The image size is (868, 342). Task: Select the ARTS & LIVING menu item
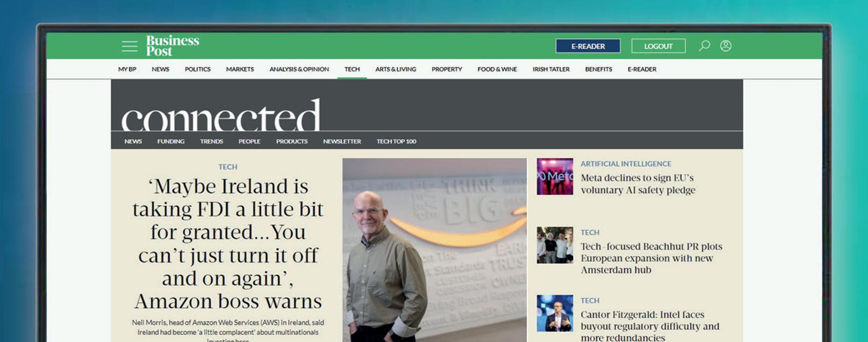[x=396, y=69]
